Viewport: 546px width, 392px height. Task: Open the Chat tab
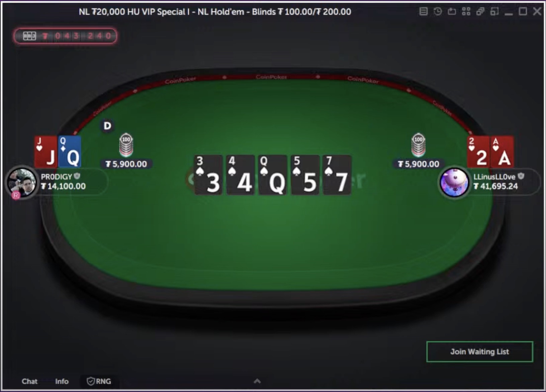pyautogui.click(x=29, y=381)
